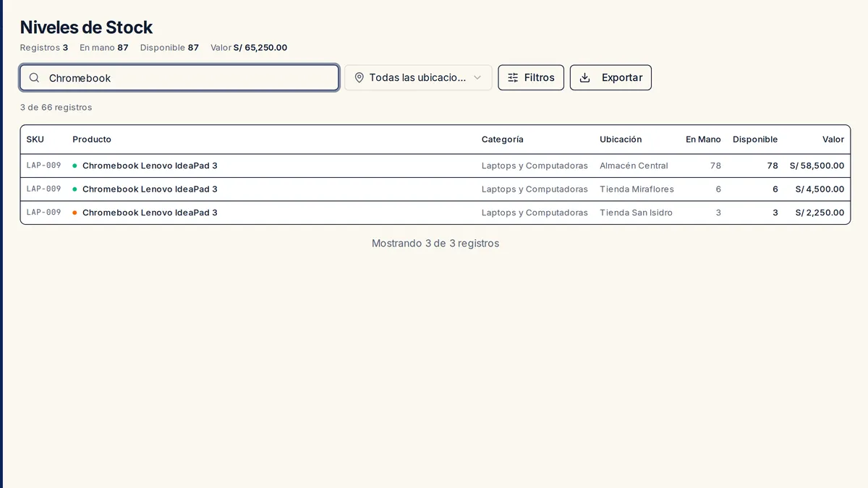Viewport: 868px width, 488px height.
Task: Click the location pin icon
Action: 359,77
